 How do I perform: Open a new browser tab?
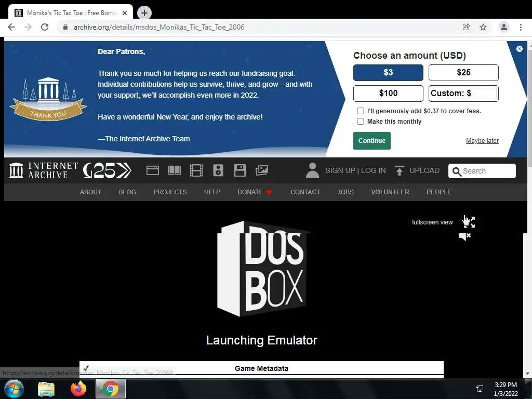click(144, 13)
